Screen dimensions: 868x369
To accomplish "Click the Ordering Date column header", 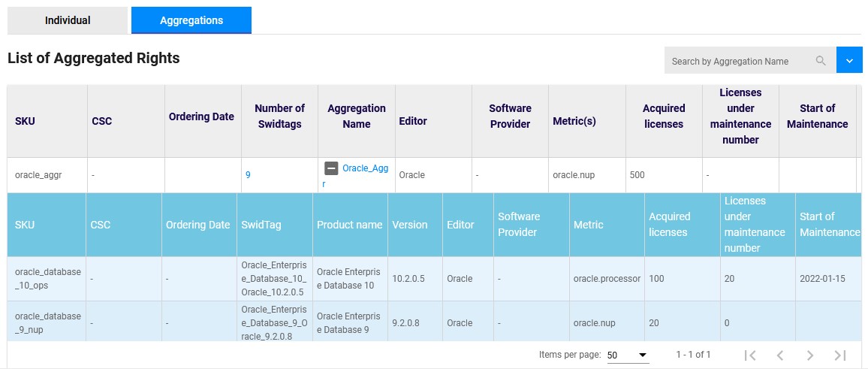I will pyautogui.click(x=201, y=117).
